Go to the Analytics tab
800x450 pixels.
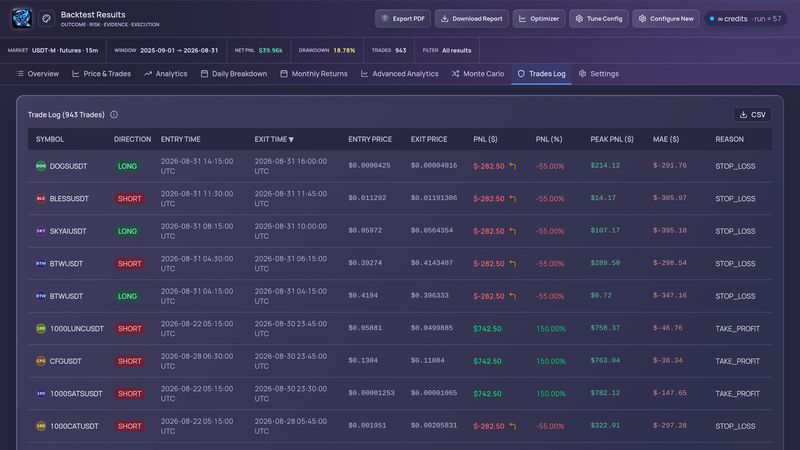166,74
